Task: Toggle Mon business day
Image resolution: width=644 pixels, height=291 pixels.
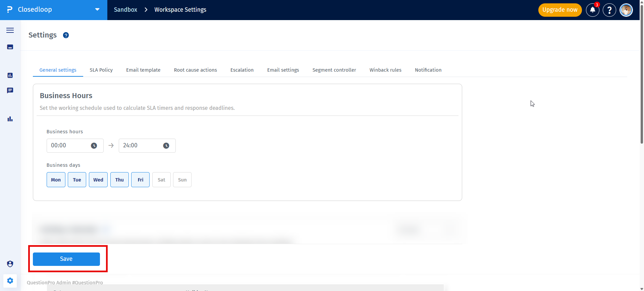Action: click(x=56, y=180)
